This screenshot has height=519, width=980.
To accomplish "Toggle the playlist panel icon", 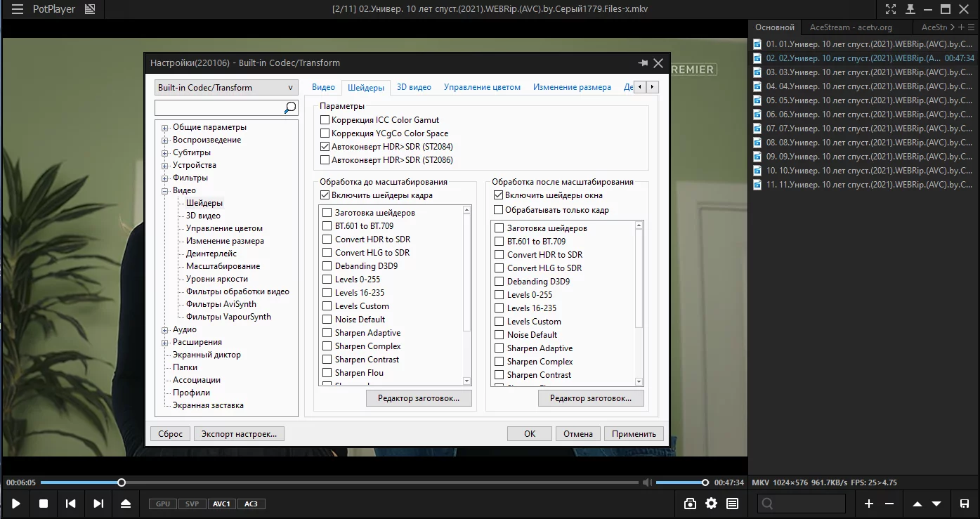I will point(733,504).
